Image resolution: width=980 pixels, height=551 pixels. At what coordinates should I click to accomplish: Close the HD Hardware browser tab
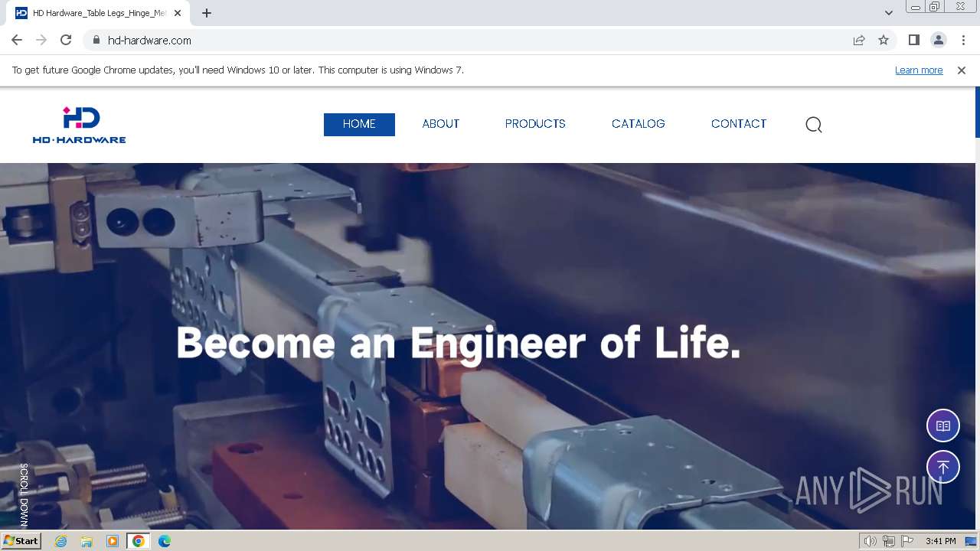[178, 13]
